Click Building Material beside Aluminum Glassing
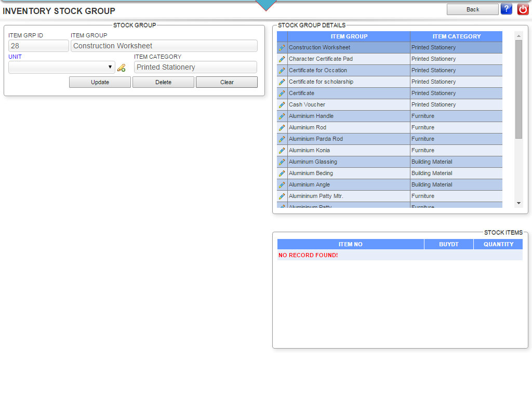 (456, 162)
